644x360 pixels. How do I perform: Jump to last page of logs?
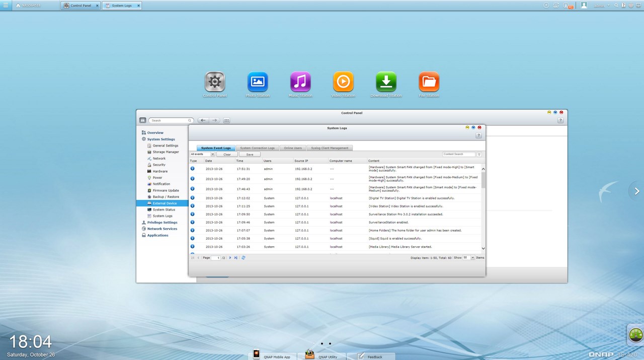[x=235, y=258]
